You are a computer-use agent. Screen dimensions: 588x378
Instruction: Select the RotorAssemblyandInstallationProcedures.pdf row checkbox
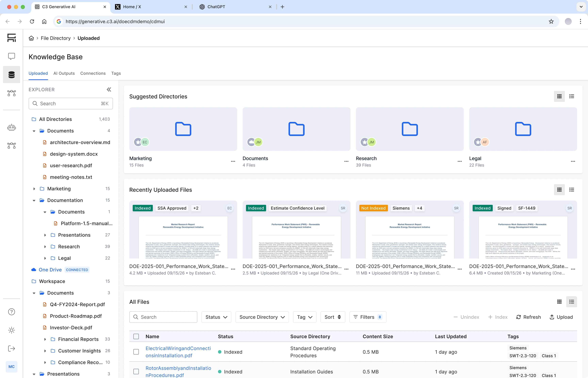pos(136,372)
